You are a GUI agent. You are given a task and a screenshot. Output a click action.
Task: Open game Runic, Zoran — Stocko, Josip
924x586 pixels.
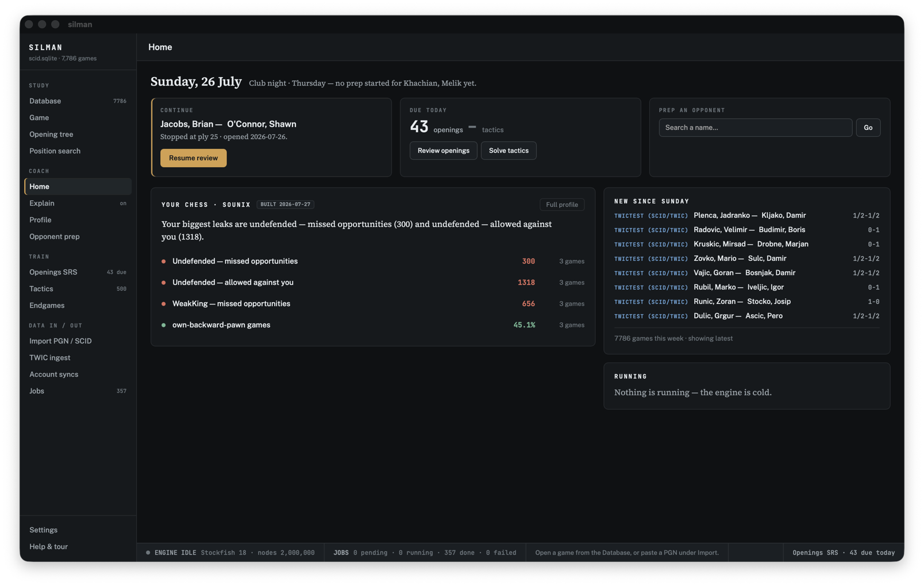(746, 302)
